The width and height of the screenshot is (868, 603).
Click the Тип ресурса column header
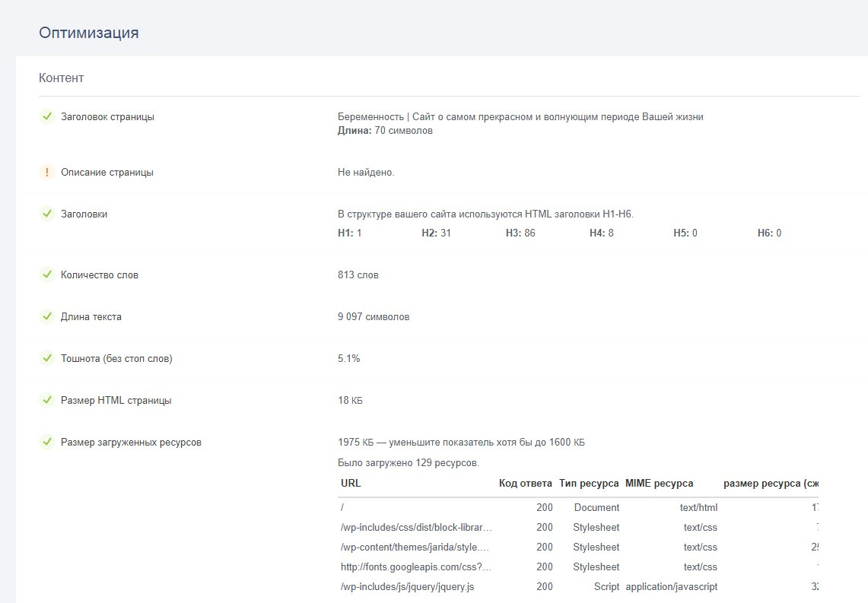click(589, 483)
